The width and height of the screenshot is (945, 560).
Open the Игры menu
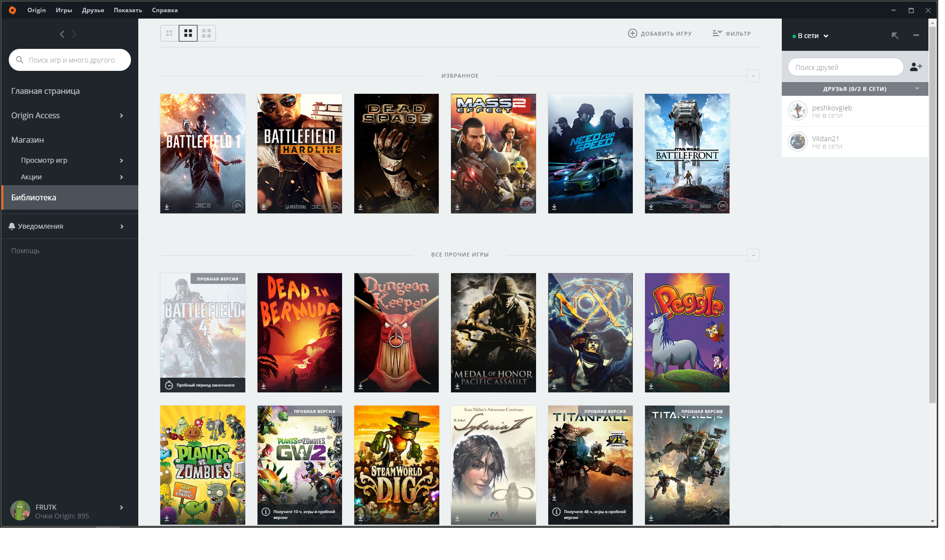coord(64,10)
